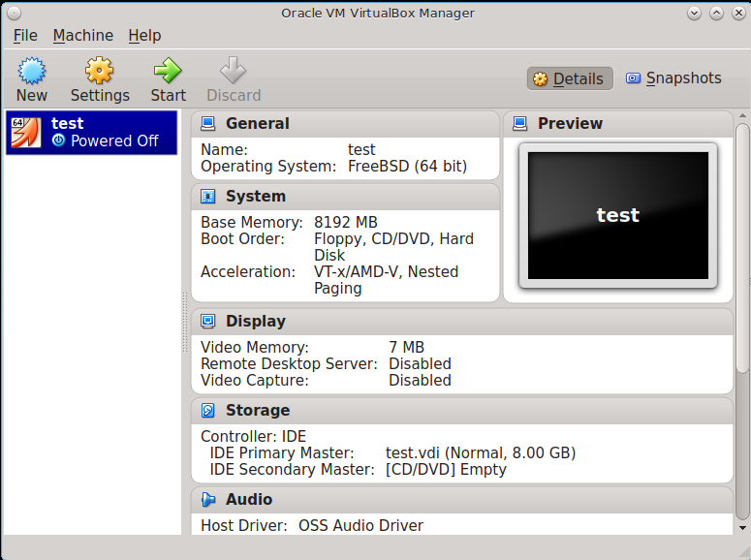The image size is (751, 560).
Task: Click the Storage section header title
Action: point(258,411)
